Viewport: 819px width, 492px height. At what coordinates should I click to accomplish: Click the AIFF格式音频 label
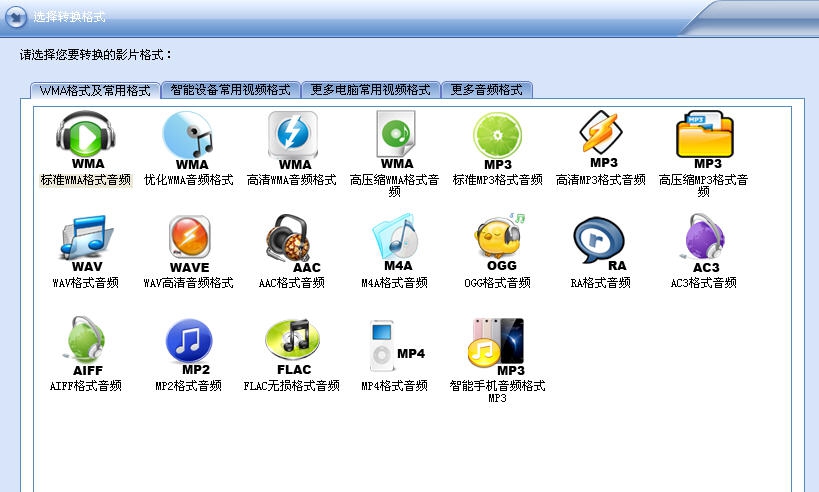tap(86, 386)
